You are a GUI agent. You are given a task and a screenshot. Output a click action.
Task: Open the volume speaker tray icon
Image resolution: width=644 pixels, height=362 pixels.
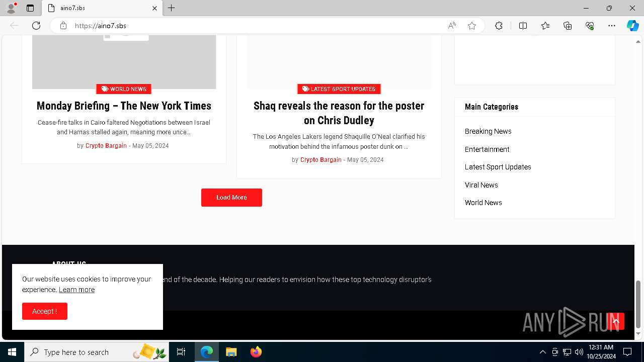[x=579, y=352]
